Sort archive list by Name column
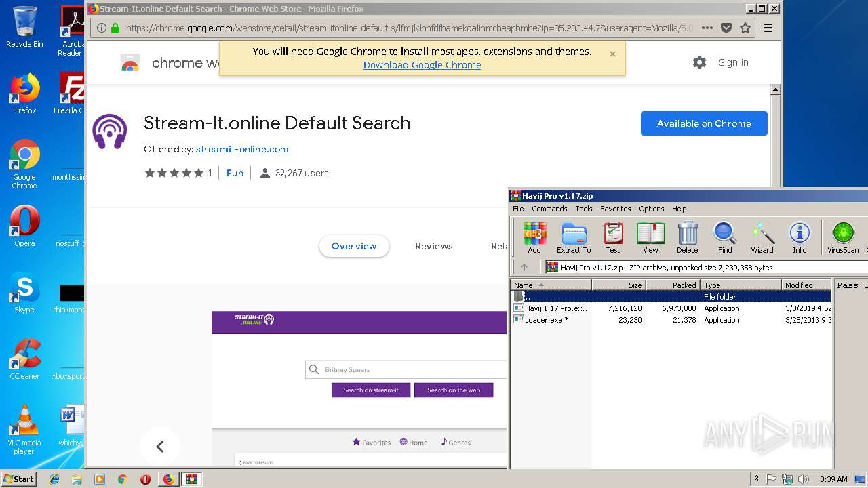This screenshot has width=868, height=488. pos(551,285)
